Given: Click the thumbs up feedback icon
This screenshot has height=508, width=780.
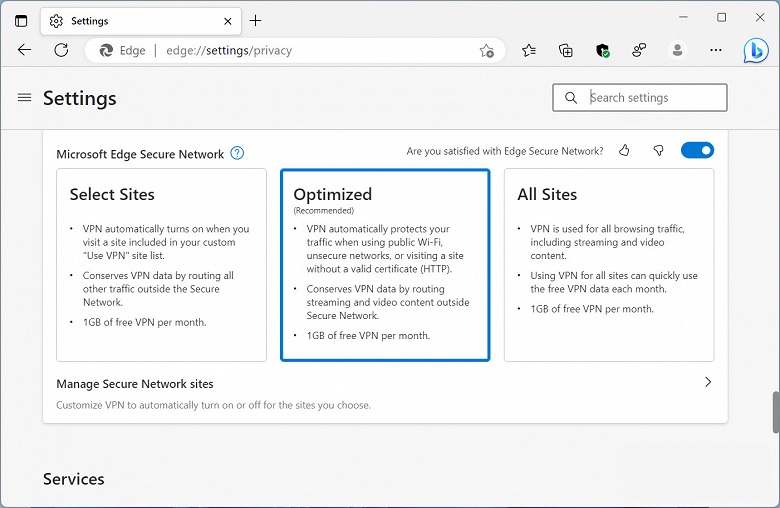Looking at the screenshot, I should [x=625, y=151].
